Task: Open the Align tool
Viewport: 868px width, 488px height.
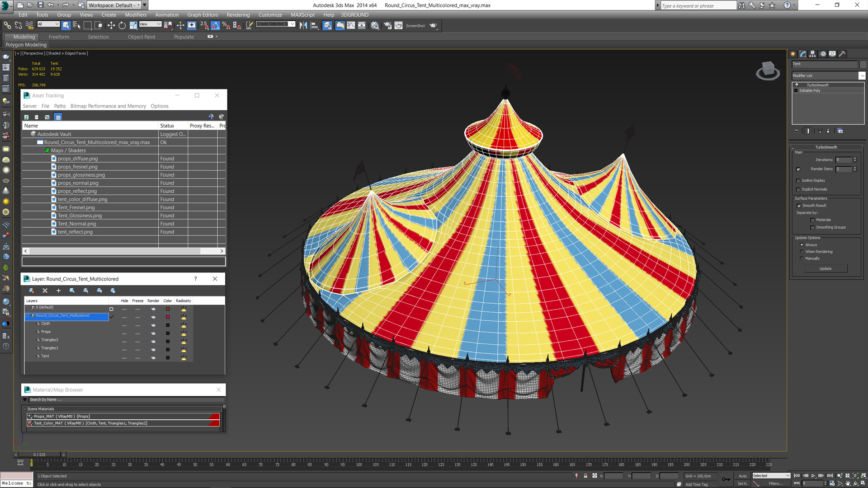Action: (x=314, y=25)
